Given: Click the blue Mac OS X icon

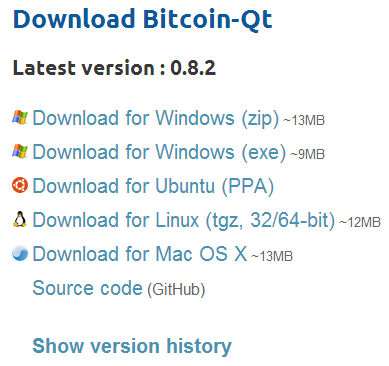Looking at the screenshot, I should tap(20, 253).
